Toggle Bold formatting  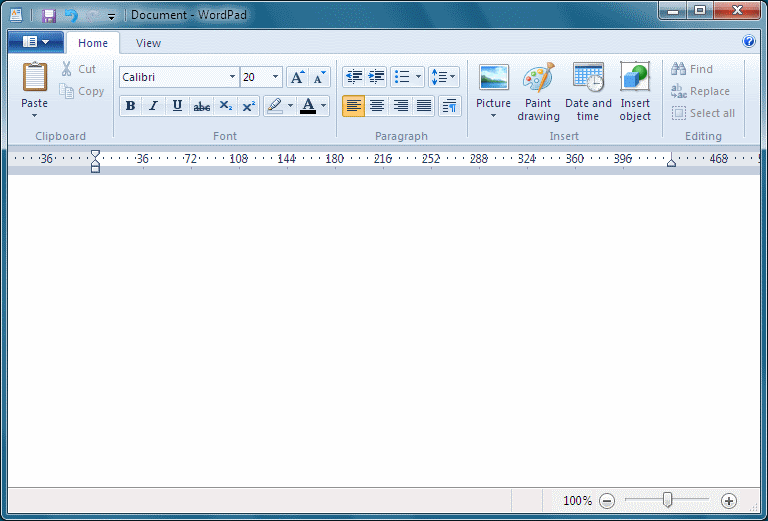coord(130,106)
